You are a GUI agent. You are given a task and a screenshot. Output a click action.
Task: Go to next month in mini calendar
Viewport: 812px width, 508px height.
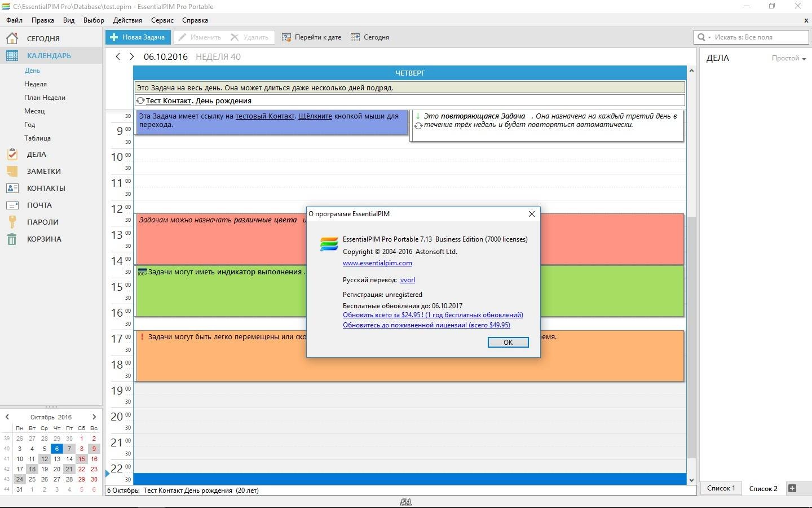(x=94, y=417)
